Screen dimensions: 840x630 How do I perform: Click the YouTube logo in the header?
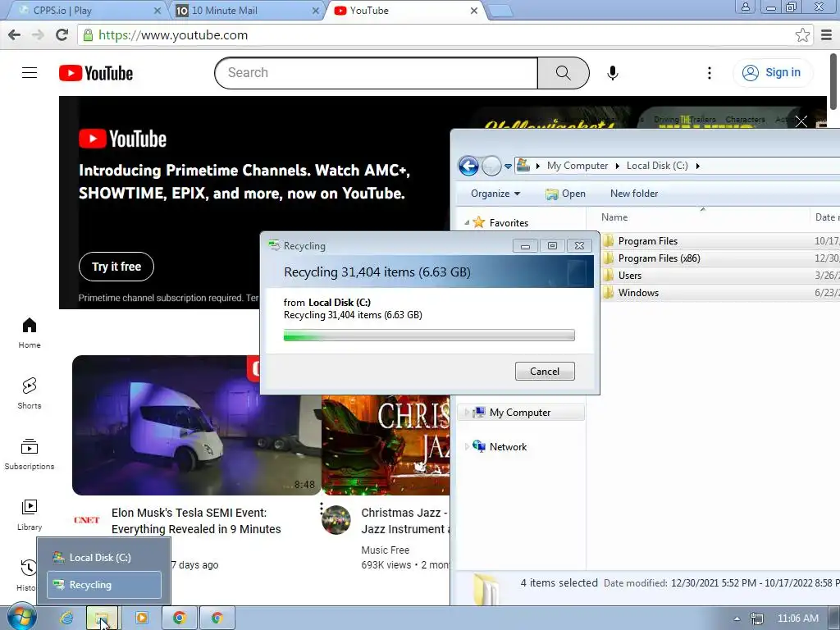(x=96, y=73)
